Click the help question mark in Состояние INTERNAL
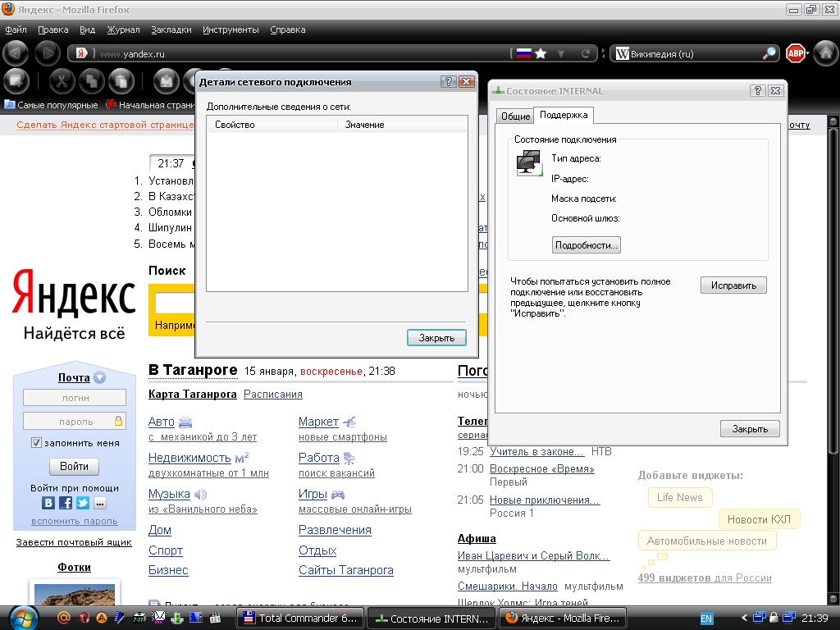Screen dimensions: 840x630 (x=757, y=90)
